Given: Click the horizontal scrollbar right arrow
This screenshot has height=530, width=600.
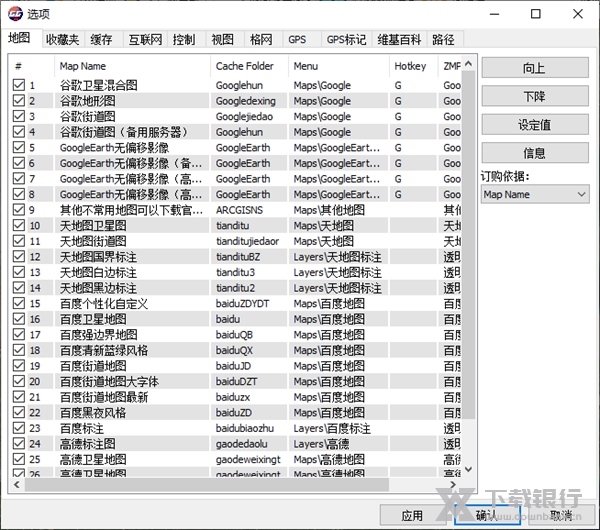Looking at the screenshot, I should 453,484.
